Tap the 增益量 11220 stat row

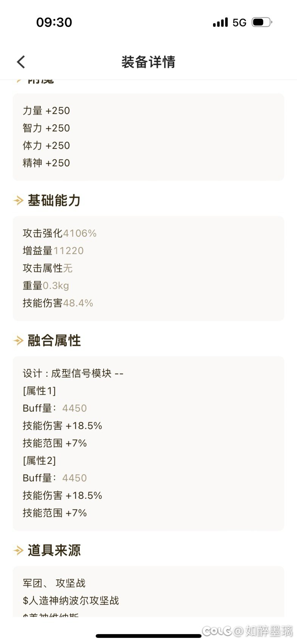pyautogui.click(x=53, y=251)
